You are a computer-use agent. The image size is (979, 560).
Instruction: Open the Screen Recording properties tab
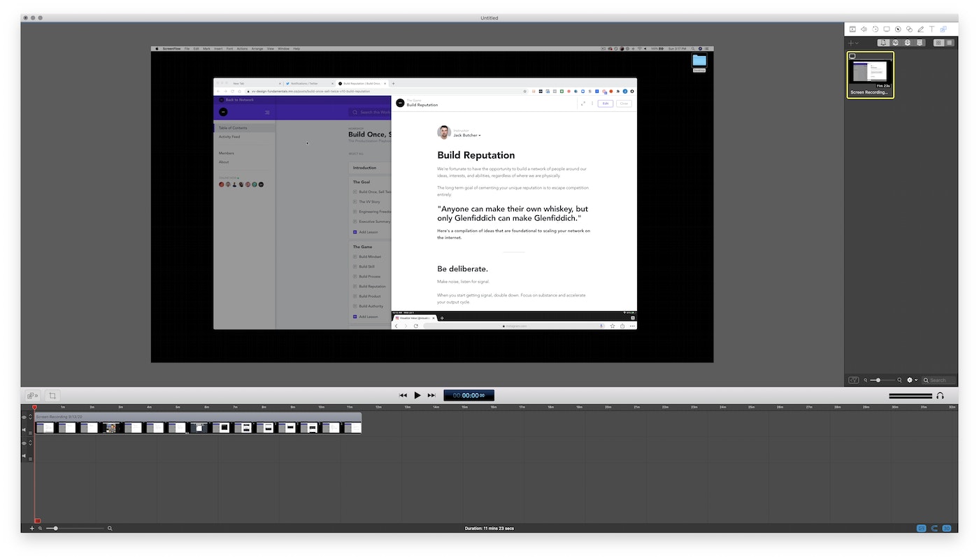point(887,29)
